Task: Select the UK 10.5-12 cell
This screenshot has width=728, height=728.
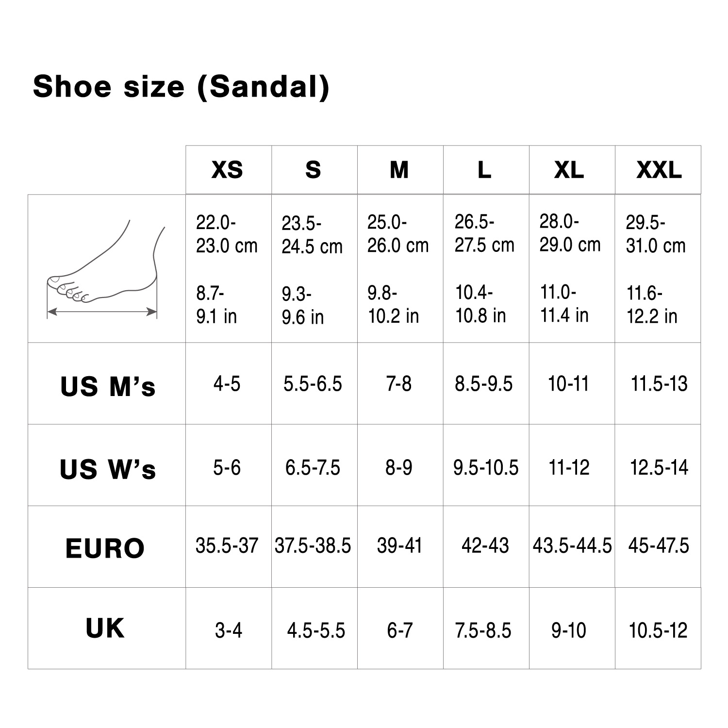Action: tap(658, 630)
